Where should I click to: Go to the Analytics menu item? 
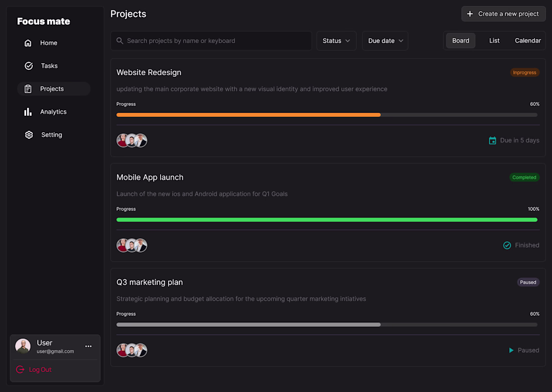coord(53,112)
